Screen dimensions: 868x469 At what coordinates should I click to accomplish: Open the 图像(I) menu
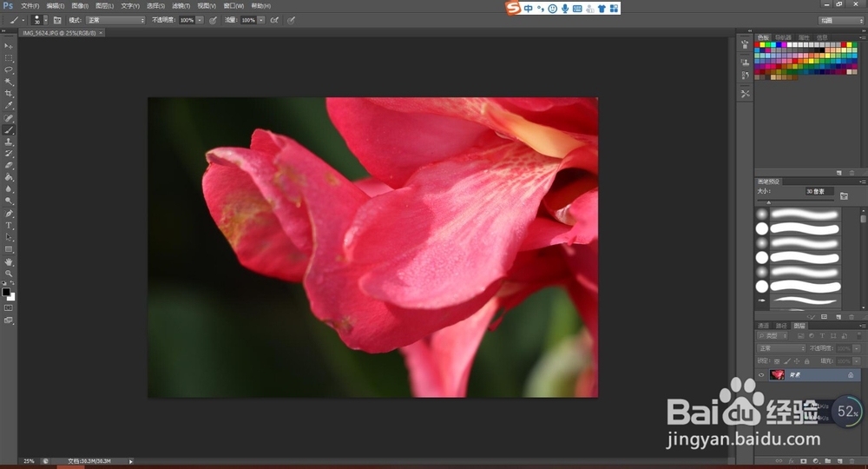pyautogui.click(x=80, y=5)
